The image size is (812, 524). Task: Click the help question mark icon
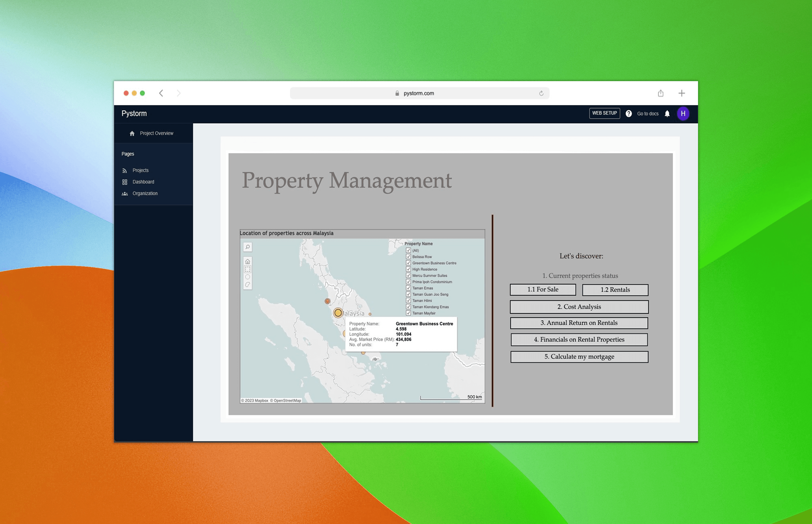click(x=629, y=114)
